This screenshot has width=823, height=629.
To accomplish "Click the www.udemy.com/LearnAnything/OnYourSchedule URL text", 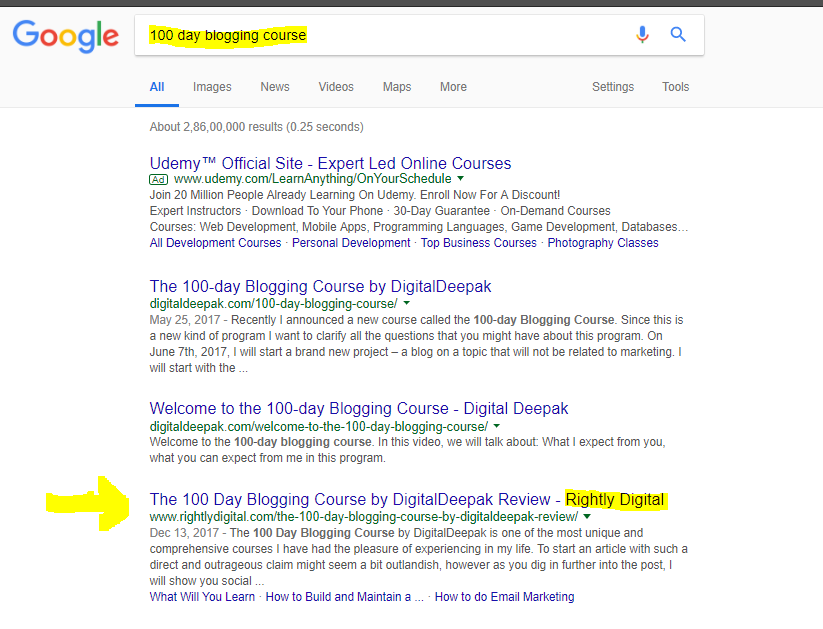I will [312, 179].
